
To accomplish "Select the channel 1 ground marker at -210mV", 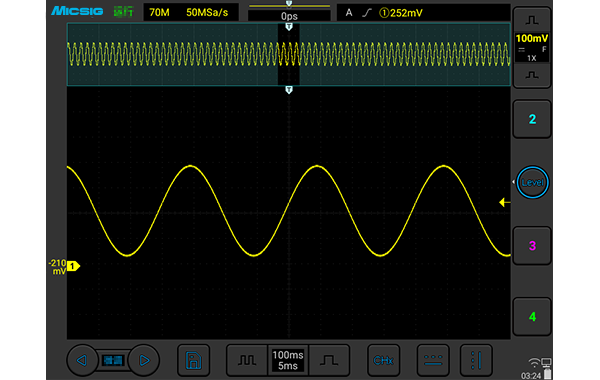I will [73, 266].
